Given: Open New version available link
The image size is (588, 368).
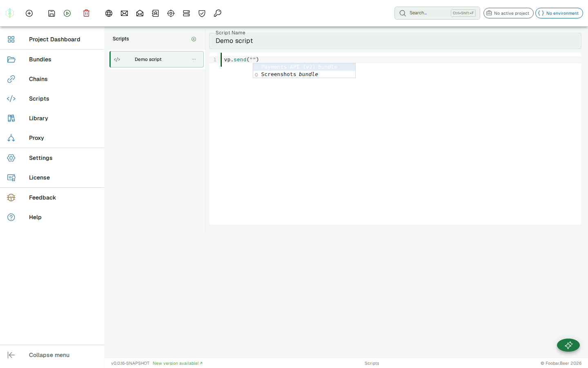Looking at the screenshot, I should pyautogui.click(x=178, y=363).
